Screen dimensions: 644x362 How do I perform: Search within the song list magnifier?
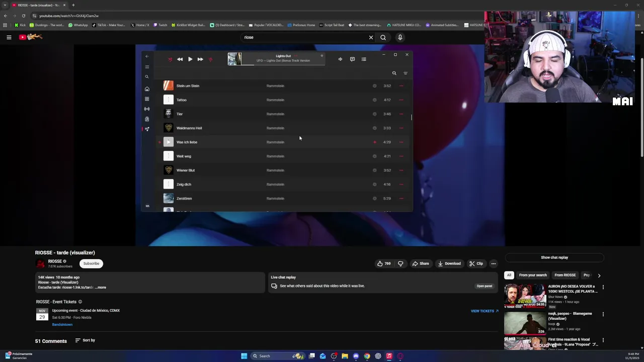pyautogui.click(x=394, y=73)
